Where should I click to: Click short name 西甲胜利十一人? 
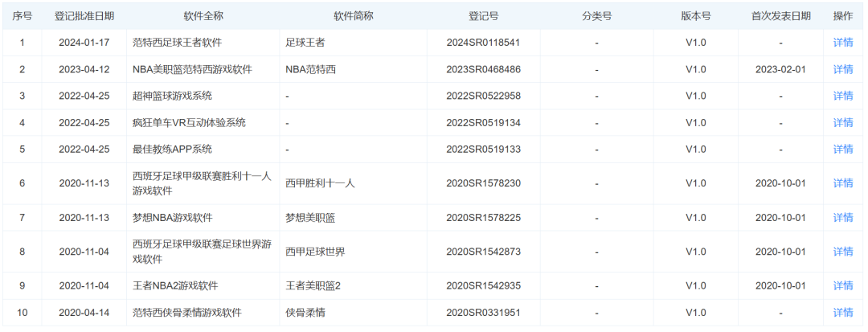tap(320, 183)
